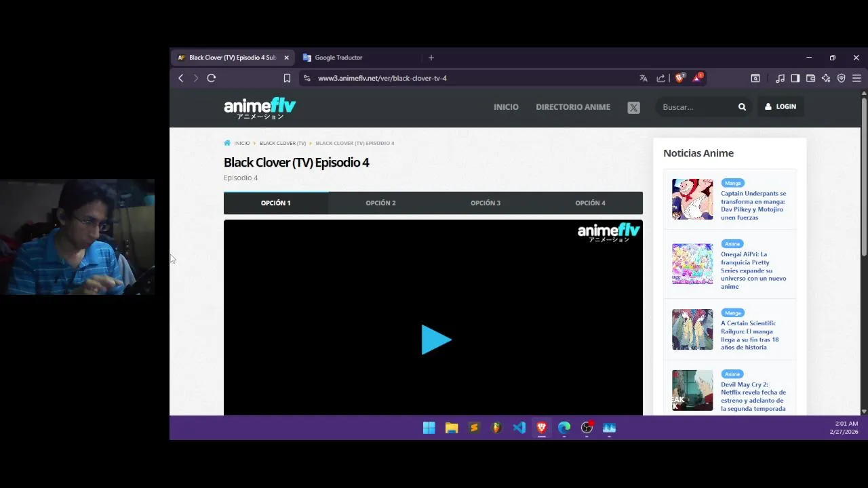The height and width of the screenshot is (488, 868).
Task: Open the Leo AI sparkle icon
Action: coord(826,78)
